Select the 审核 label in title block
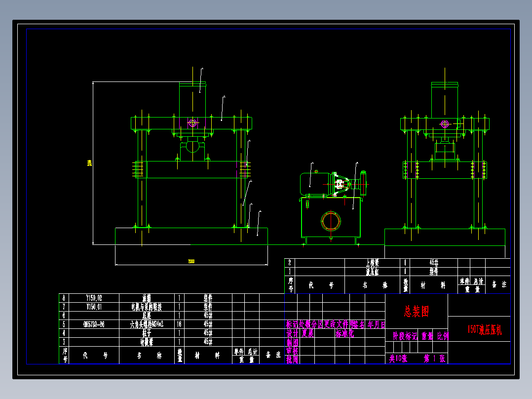Screen dimensions: 532x399 click(292, 351)
